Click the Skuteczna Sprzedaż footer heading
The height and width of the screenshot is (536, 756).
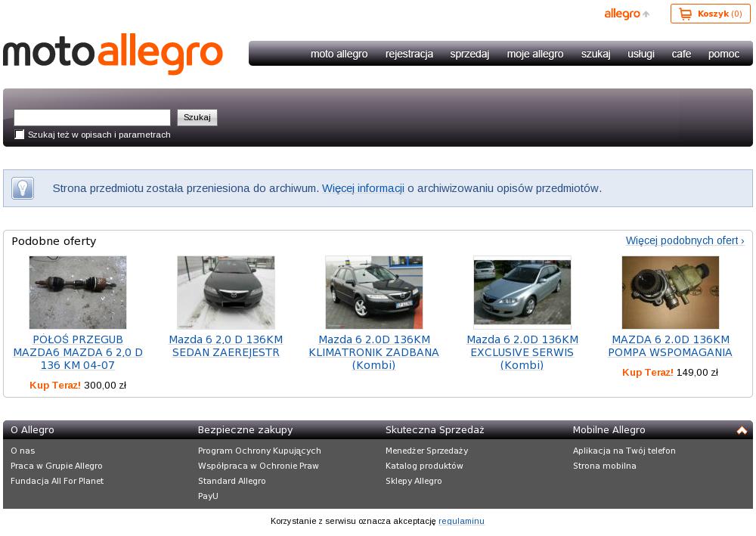(x=435, y=429)
